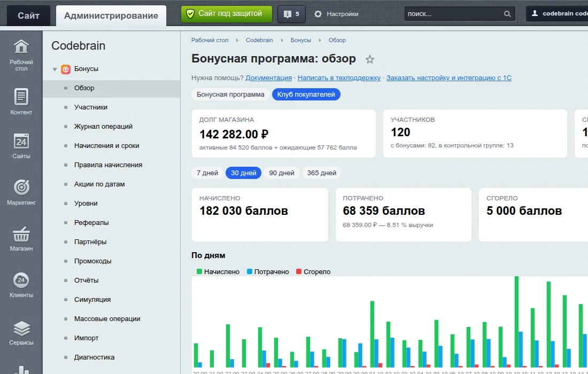Select the Клуб покупателей pill
This screenshot has height=374, width=588.
306,95
